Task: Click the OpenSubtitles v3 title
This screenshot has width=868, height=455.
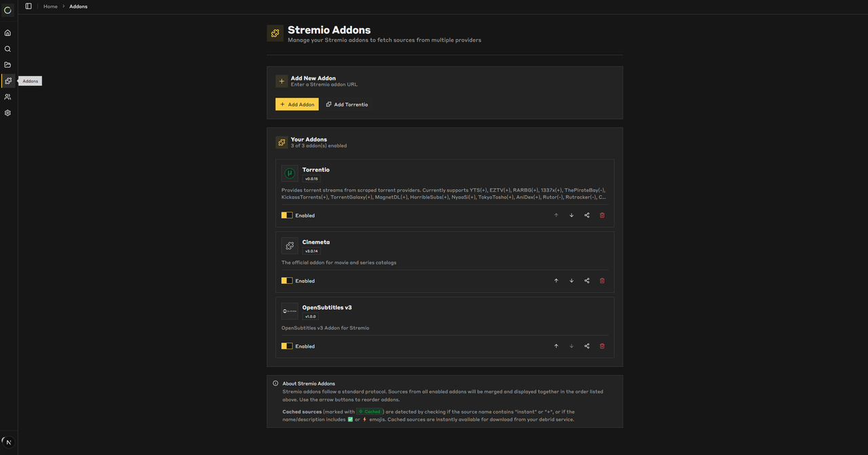Action: point(327,307)
